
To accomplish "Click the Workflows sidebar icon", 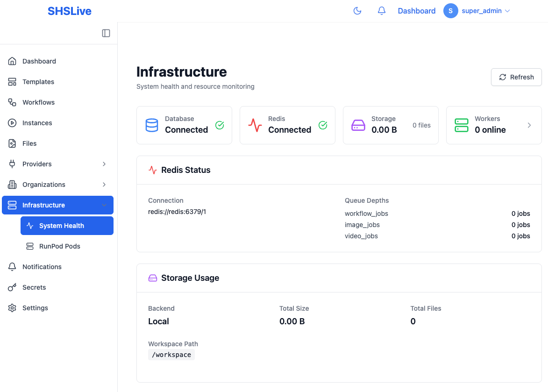I will click(x=12, y=102).
